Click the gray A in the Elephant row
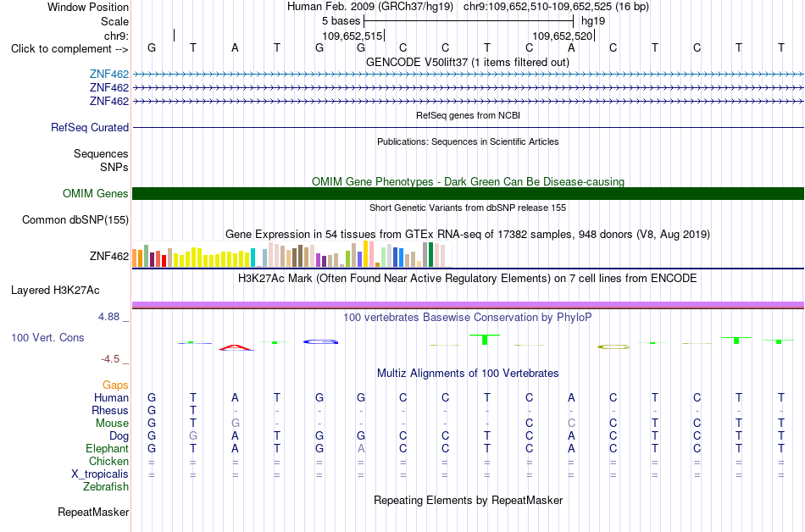The height and width of the screenshot is (532, 805). (x=361, y=449)
